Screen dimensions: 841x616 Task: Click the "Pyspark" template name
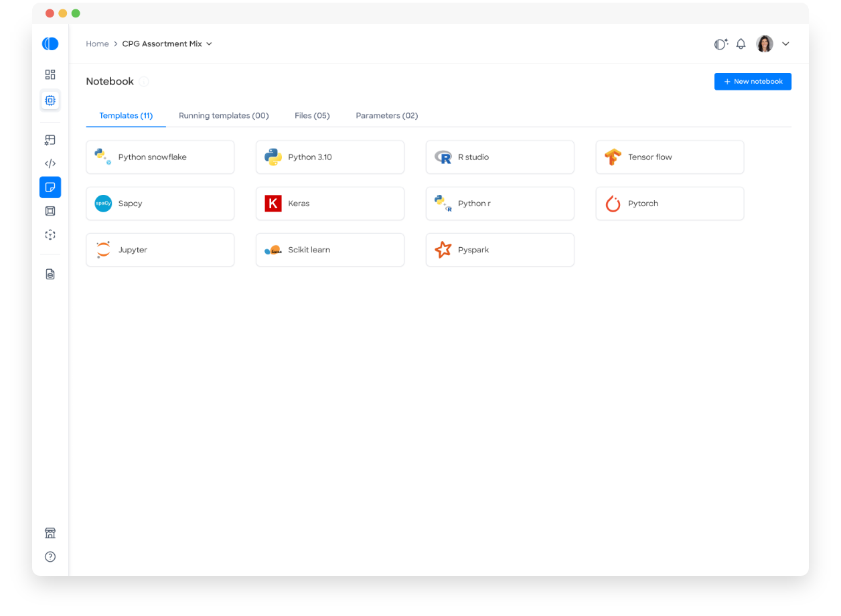click(473, 250)
